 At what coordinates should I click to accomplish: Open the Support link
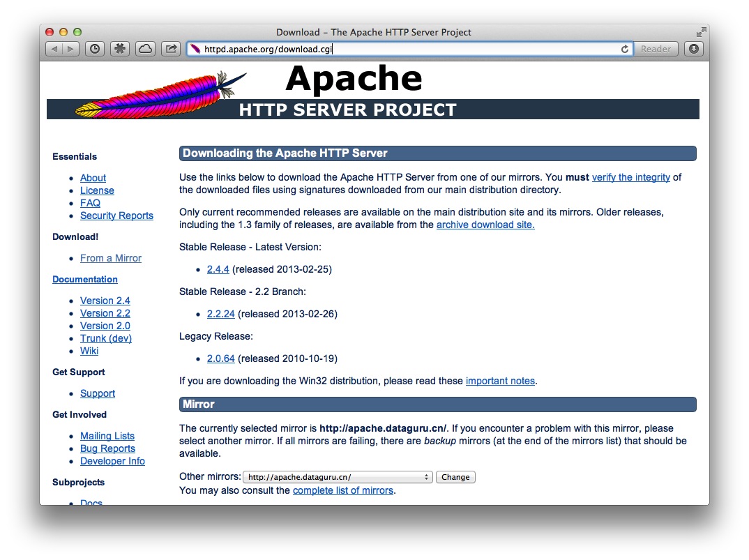tap(98, 393)
